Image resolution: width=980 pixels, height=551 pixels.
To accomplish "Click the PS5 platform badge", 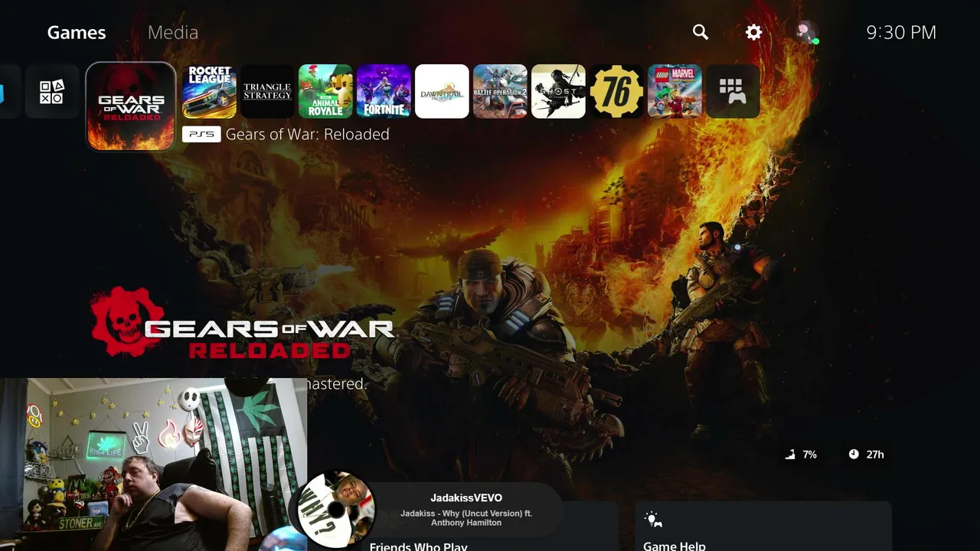I will pyautogui.click(x=201, y=134).
